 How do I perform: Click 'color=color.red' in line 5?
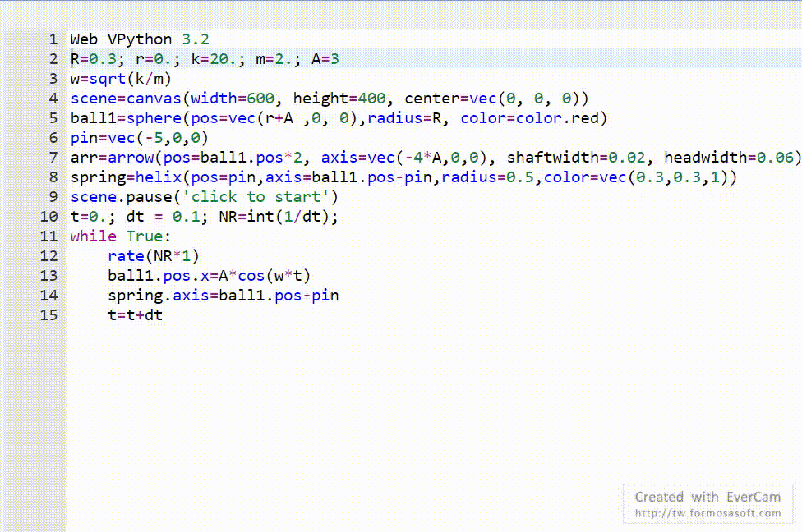[530, 118]
